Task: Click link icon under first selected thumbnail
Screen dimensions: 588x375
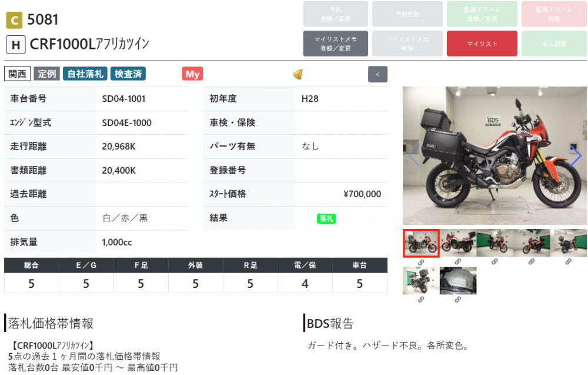Action: point(421,262)
